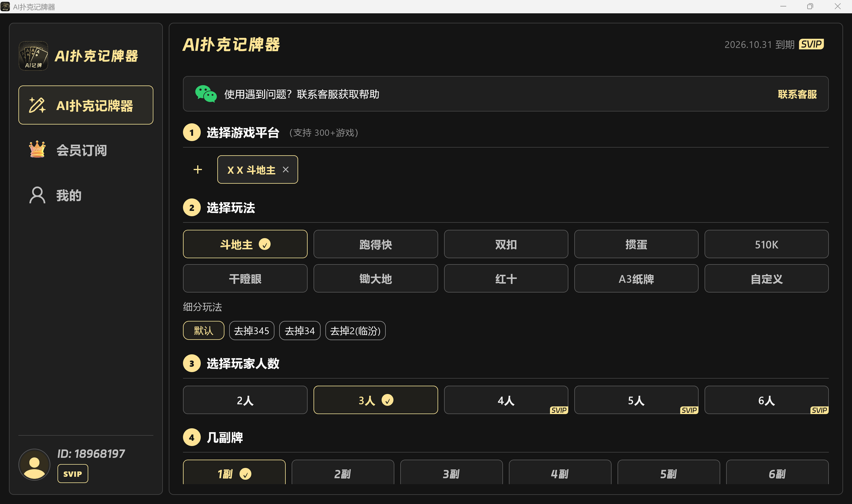Viewport: 852px width, 504px height.
Task: Open 我的 sidebar tab
Action: coord(86,195)
